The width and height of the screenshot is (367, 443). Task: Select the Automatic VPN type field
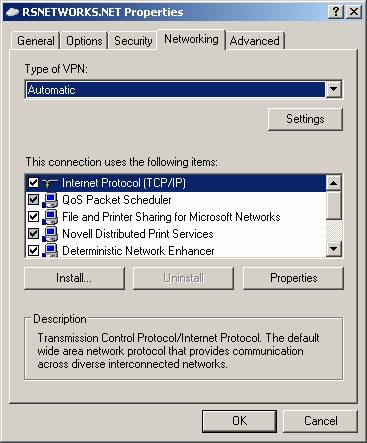175,90
